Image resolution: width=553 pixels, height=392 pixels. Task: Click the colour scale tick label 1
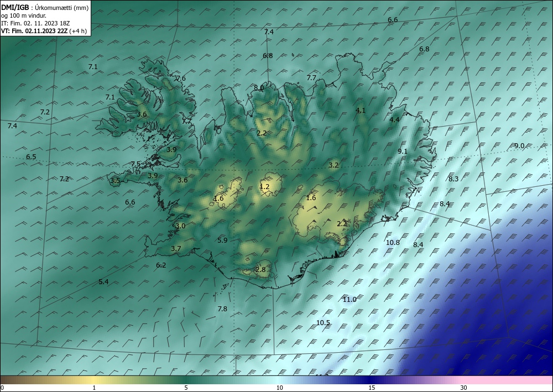(94, 388)
